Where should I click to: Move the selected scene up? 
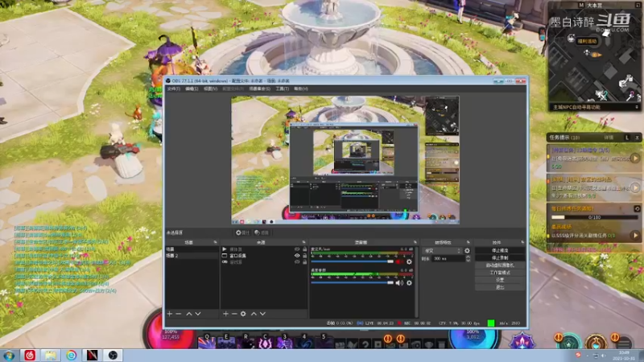[189, 314]
